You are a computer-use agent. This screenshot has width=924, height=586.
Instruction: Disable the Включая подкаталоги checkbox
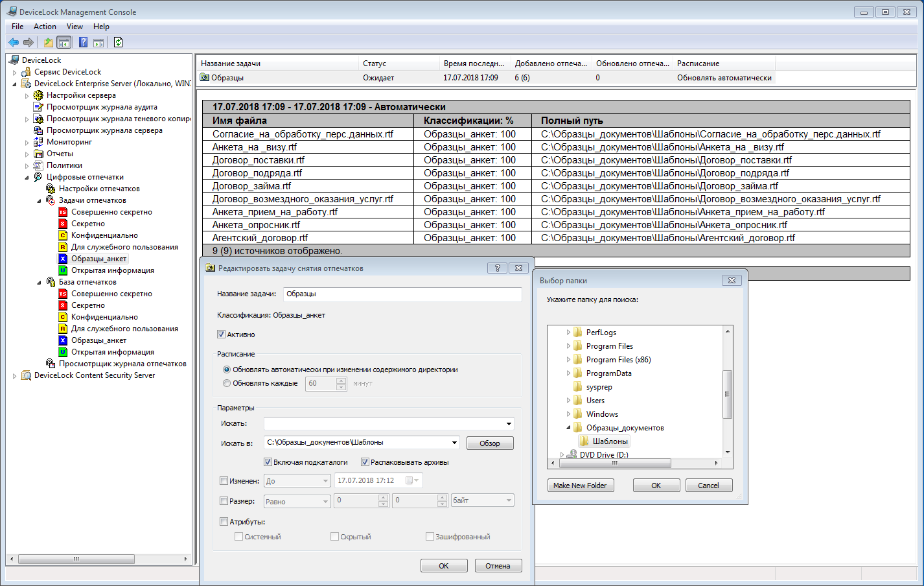click(x=268, y=462)
